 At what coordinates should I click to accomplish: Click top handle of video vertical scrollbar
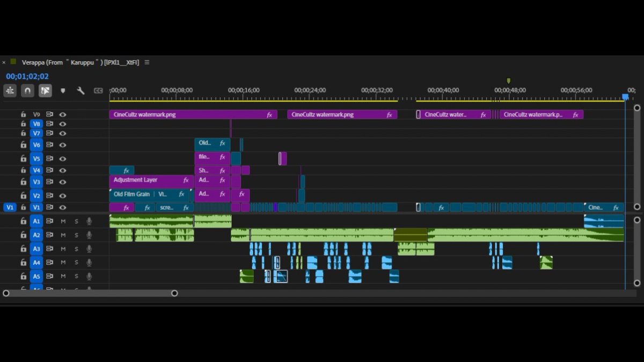[637, 107]
